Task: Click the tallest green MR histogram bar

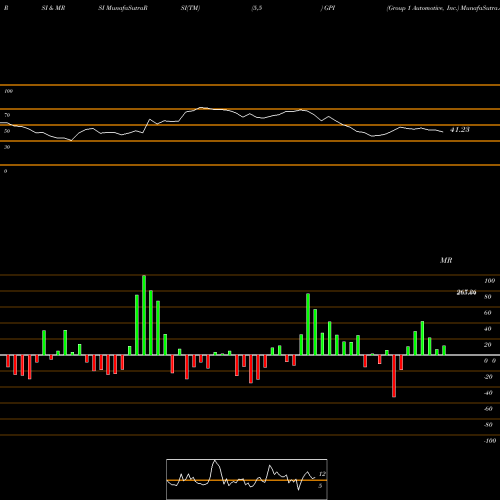Action: coord(144,315)
